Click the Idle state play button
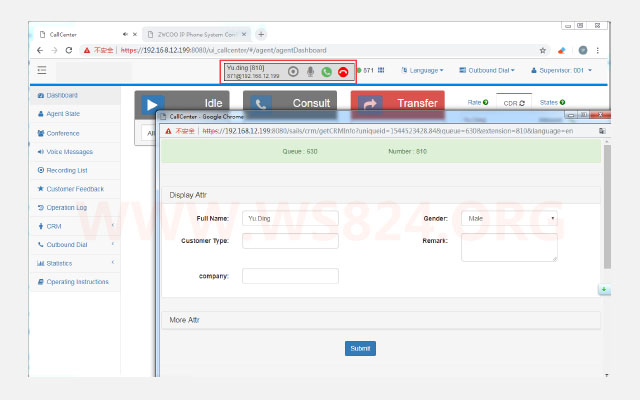 152,104
